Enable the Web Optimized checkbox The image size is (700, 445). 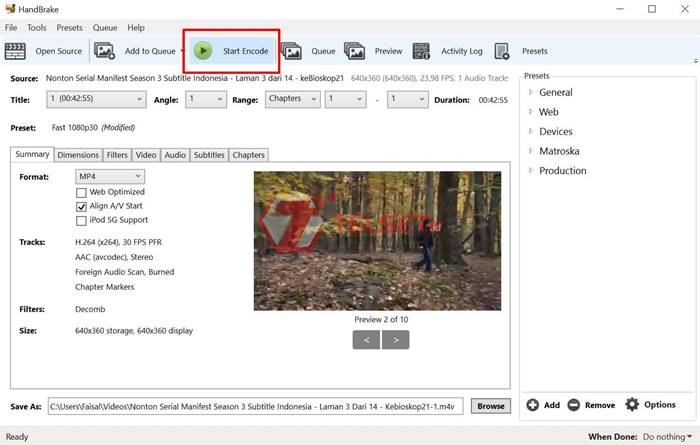pos(82,192)
